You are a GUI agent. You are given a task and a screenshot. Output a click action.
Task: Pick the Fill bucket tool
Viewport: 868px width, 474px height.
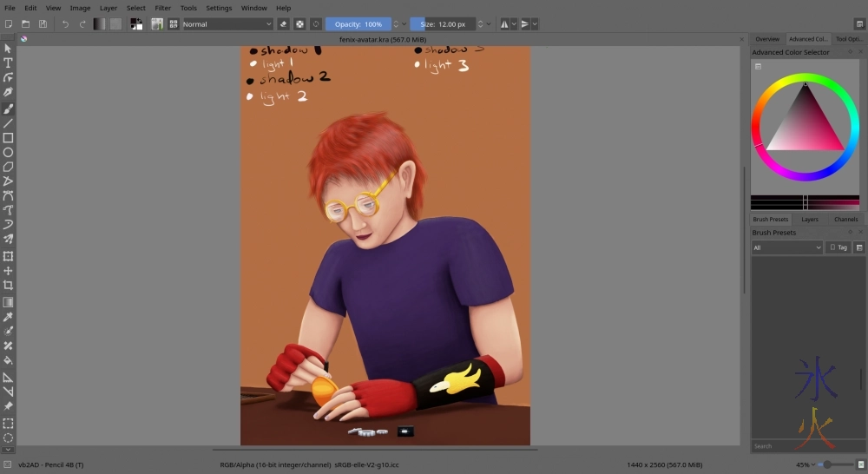pos(8,359)
